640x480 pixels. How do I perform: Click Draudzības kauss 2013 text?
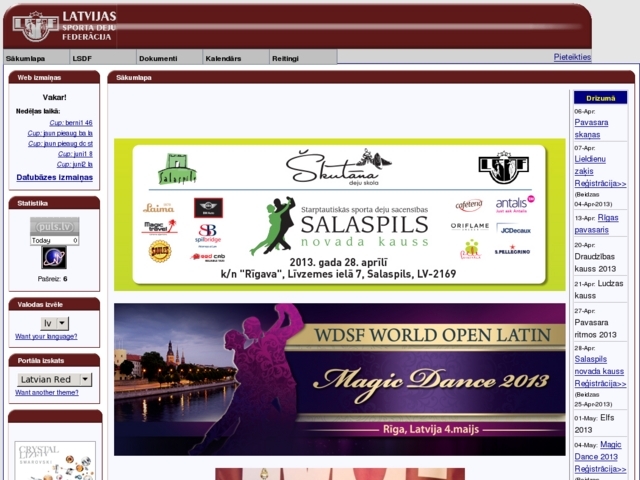click(595, 262)
